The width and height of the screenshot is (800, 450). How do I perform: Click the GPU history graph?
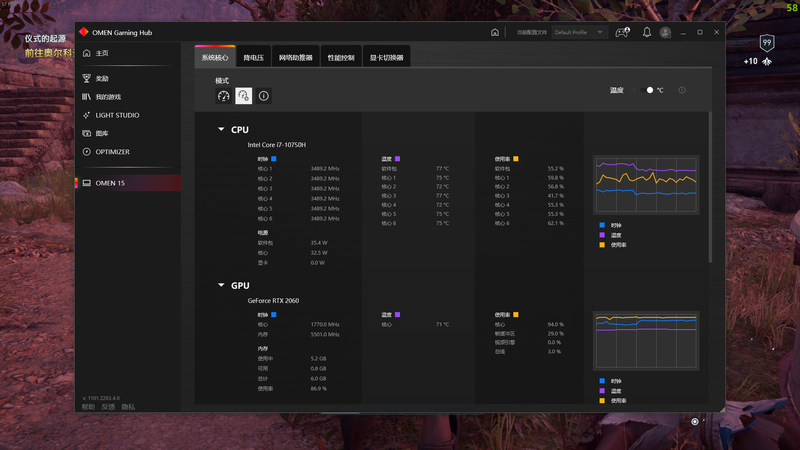point(646,341)
